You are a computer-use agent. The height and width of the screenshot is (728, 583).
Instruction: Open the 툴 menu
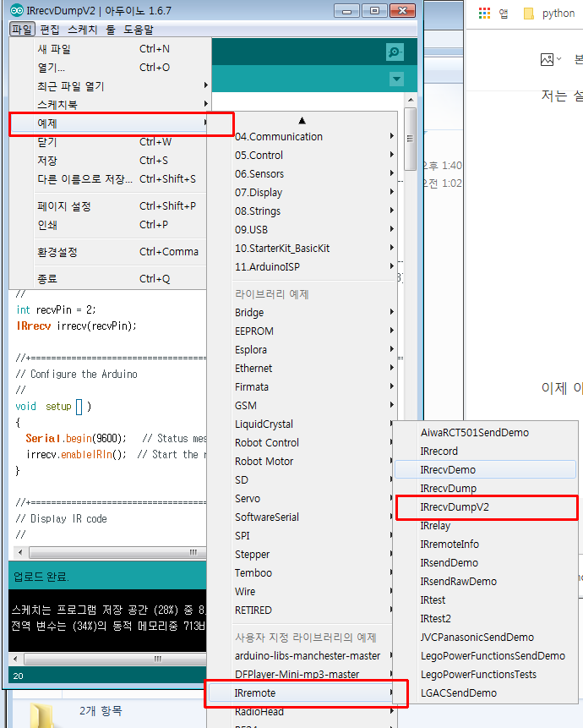pos(111,30)
